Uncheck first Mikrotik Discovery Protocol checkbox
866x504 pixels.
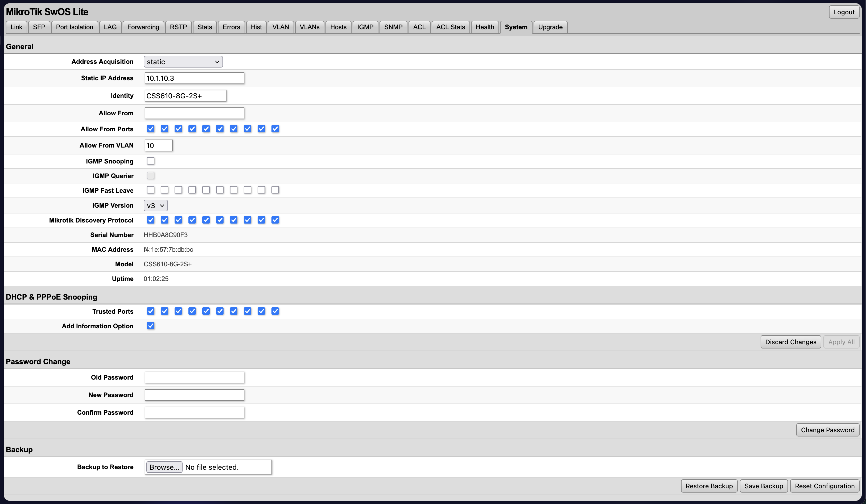pos(151,220)
